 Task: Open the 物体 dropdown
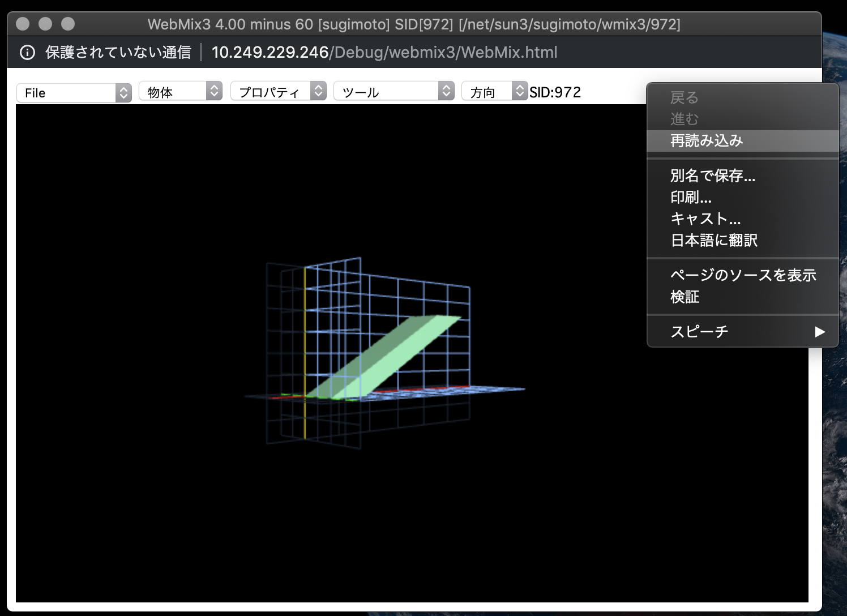181,92
